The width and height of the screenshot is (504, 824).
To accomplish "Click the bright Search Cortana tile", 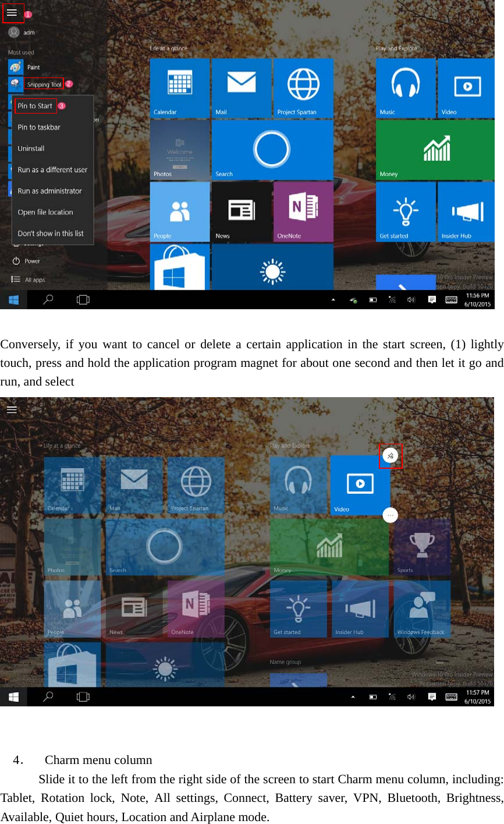I will (x=272, y=150).
